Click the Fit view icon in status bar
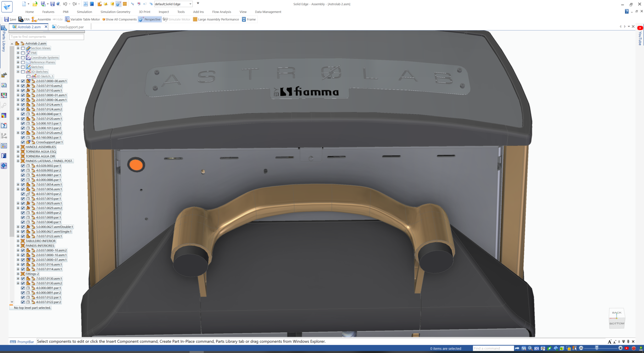 (x=536, y=348)
